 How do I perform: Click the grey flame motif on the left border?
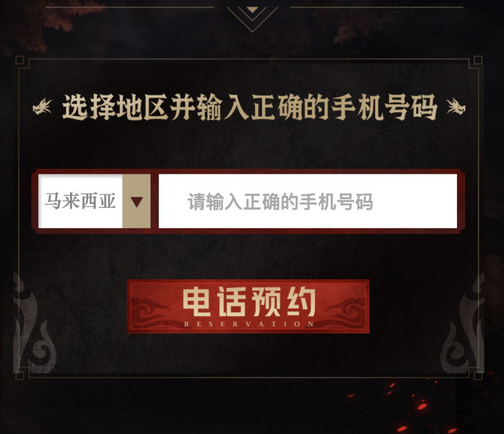34,323
